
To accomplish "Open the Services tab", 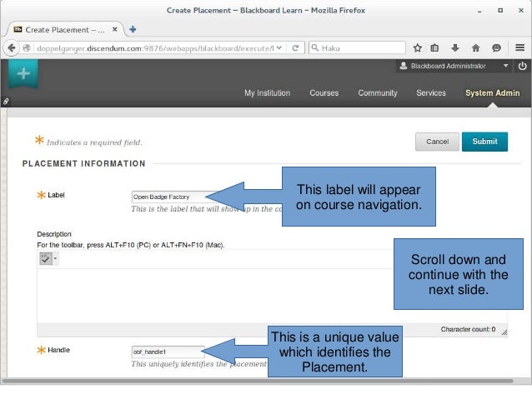I will 431,93.
